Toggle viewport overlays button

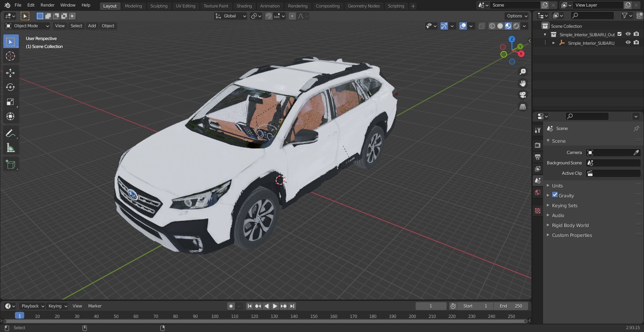point(463,26)
